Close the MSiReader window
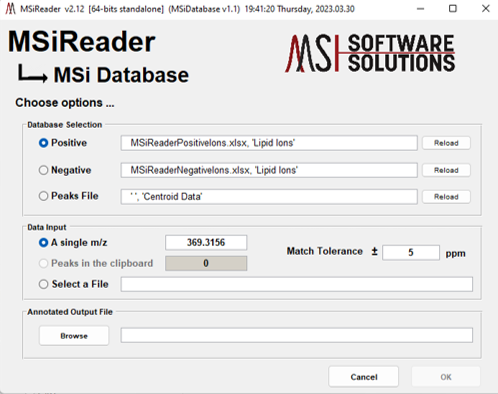This screenshot has width=498, height=394. coord(486,9)
